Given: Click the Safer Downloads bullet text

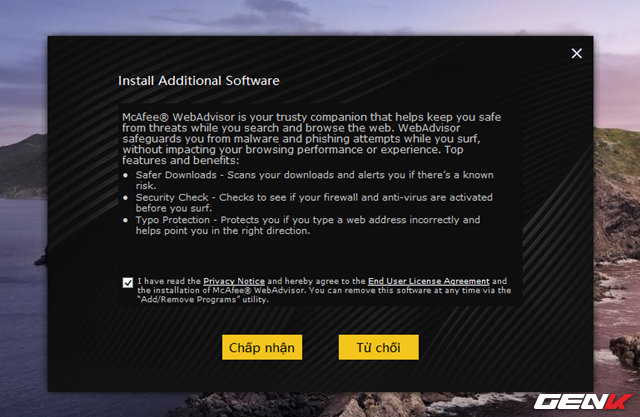Looking at the screenshot, I should pyautogui.click(x=314, y=180).
